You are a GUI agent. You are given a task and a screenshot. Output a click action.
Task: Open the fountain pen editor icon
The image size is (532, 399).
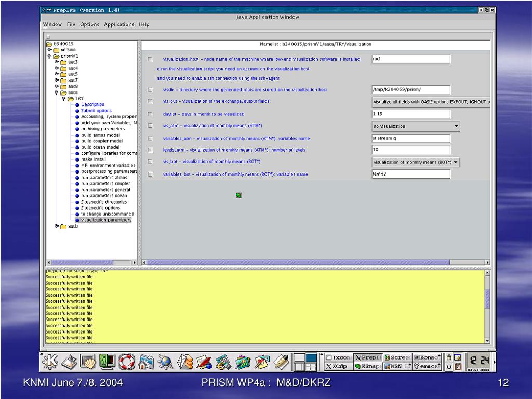pos(281,362)
